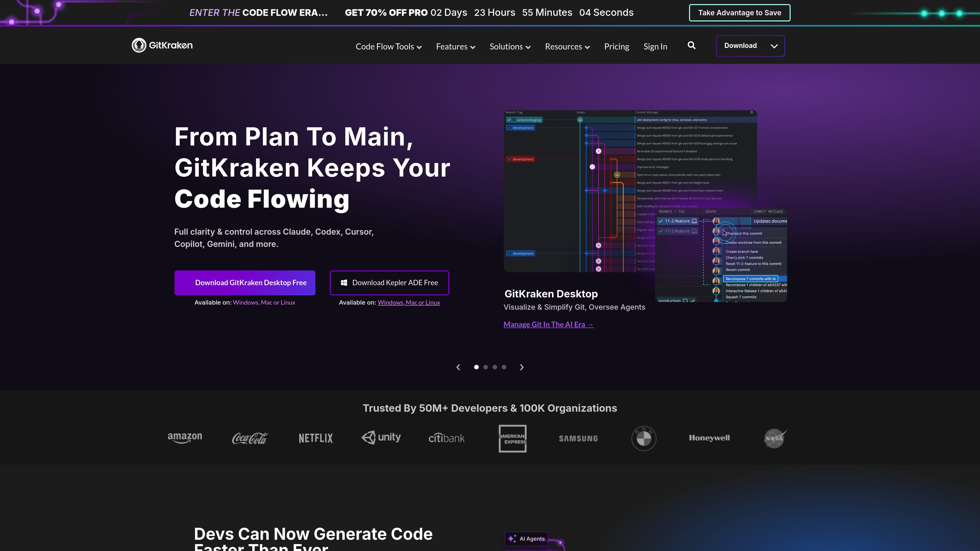Open the Sign In link
The image size is (980, 551).
pyautogui.click(x=655, y=46)
